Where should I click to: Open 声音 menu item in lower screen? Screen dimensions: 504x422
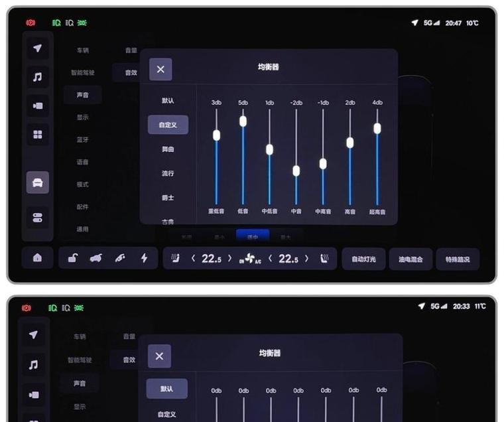coord(80,383)
